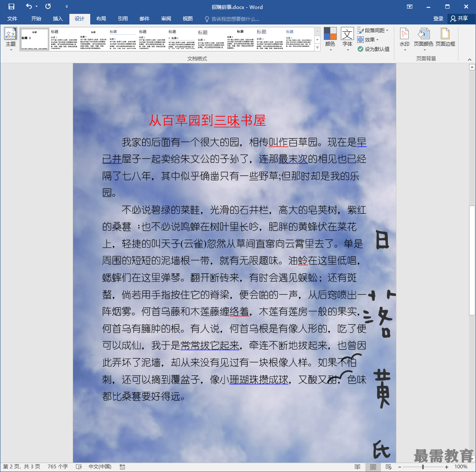The image size is (476, 472).
Task: Click 登录 to sign in
Action: (438, 19)
